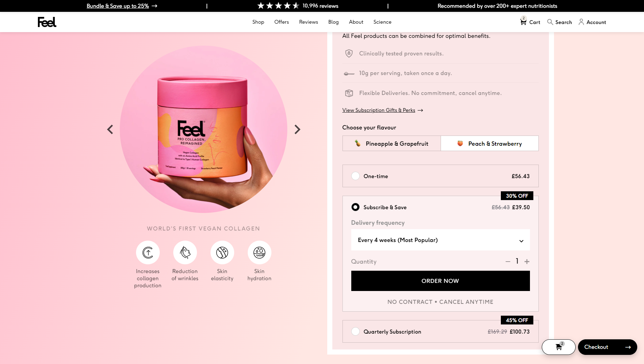This screenshot has width=644, height=364.
Task: Show next product image with right arrow
Action: coord(297,129)
